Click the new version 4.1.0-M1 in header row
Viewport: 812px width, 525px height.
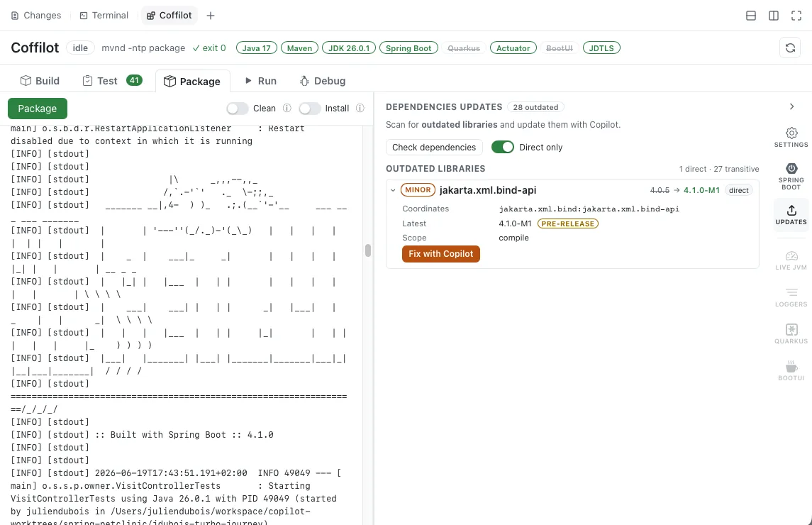pyautogui.click(x=701, y=190)
